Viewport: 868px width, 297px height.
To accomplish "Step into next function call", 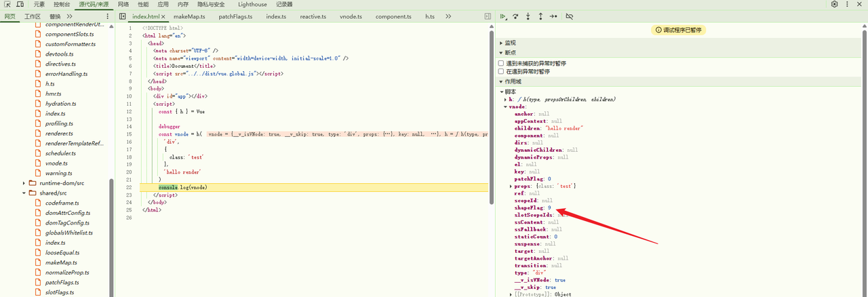I will point(529,16).
